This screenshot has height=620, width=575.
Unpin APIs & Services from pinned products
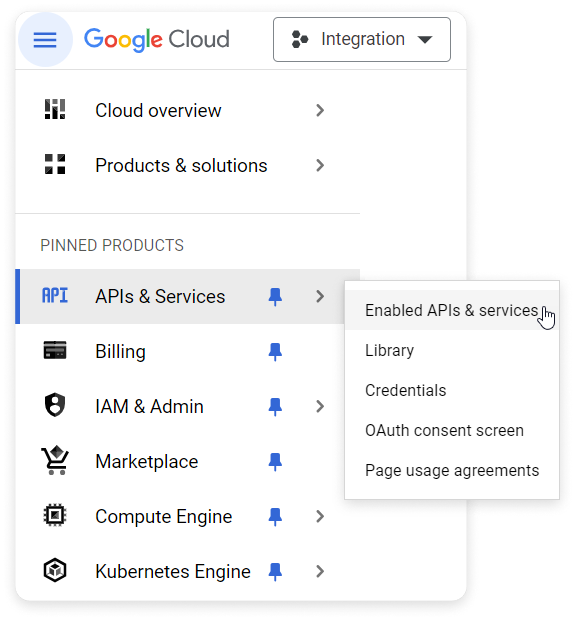click(x=275, y=297)
